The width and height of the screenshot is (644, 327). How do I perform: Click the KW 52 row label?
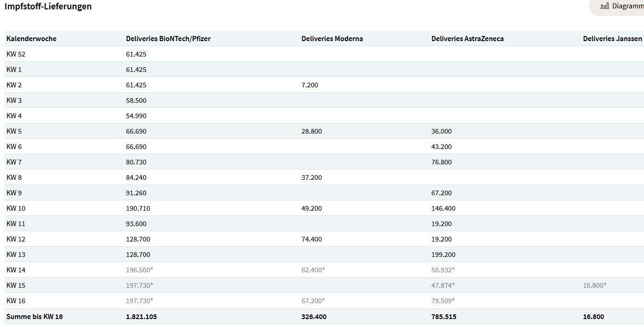[16, 54]
